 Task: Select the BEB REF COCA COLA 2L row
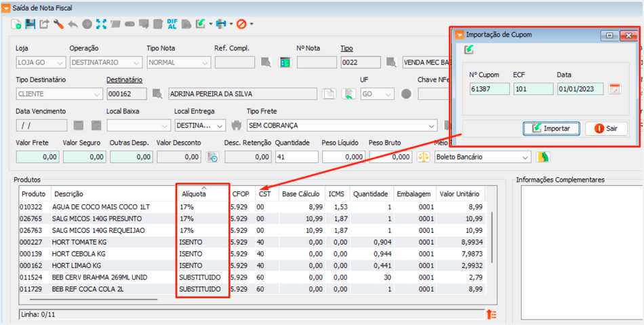(252, 289)
